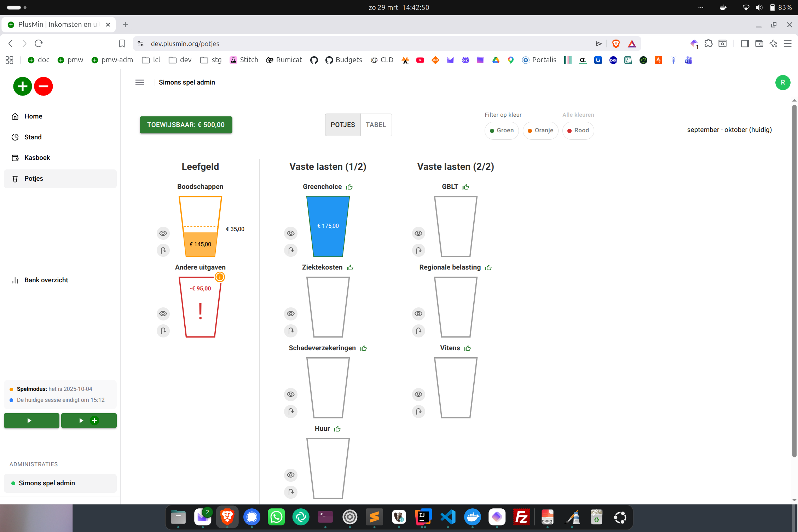Click the reallocate arrow icon beside GBLT
Screen dimensions: 798x532
click(418, 250)
